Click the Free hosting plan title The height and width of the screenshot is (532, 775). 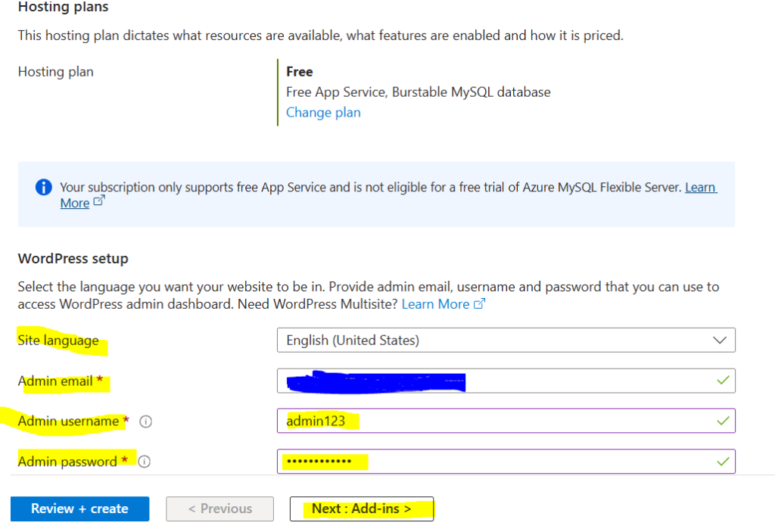coord(300,72)
